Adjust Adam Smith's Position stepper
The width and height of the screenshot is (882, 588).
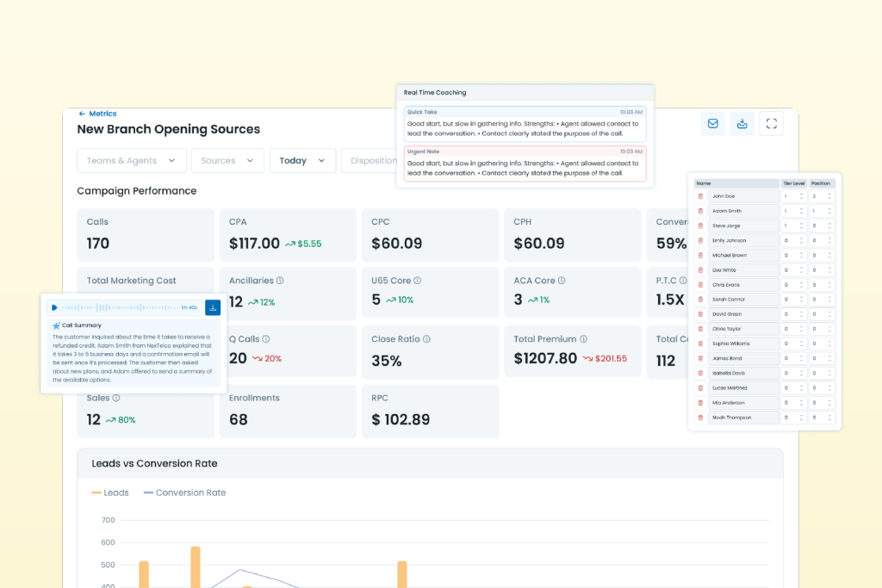(x=829, y=211)
